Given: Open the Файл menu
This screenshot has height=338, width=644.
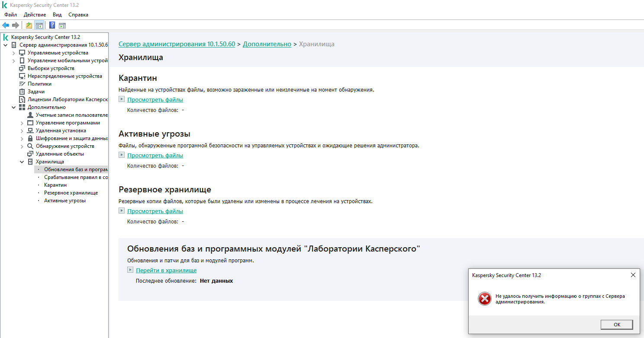Looking at the screenshot, I should tap(11, 15).
